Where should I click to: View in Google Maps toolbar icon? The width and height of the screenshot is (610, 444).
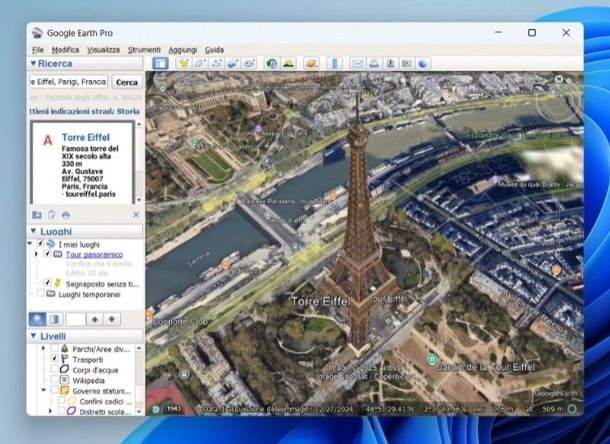click(407, 63)
